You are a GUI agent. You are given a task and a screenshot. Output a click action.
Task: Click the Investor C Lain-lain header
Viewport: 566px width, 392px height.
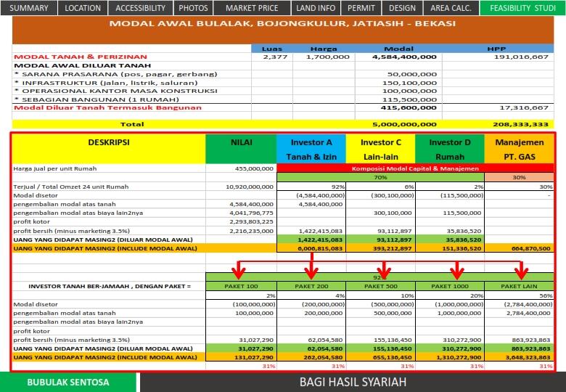coord(381,149)
